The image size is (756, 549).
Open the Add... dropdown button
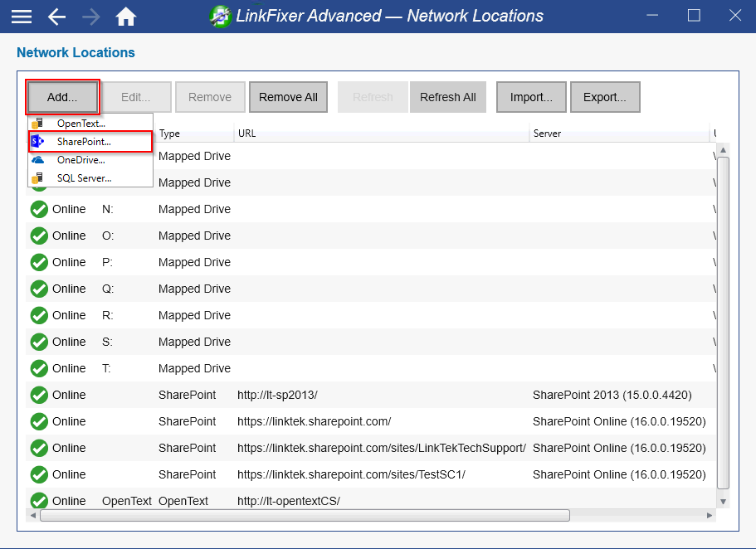click(63, 97)
